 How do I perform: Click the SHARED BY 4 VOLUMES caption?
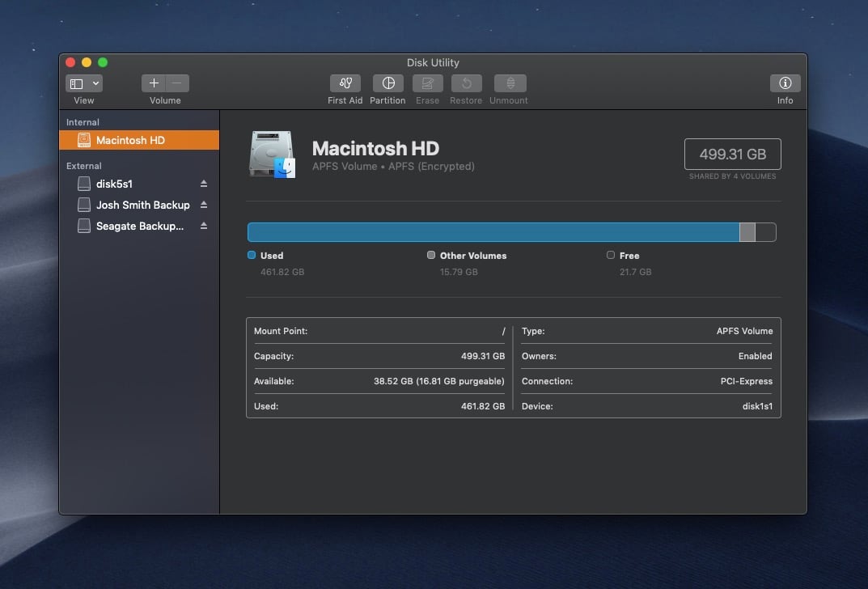click(732, 176)
